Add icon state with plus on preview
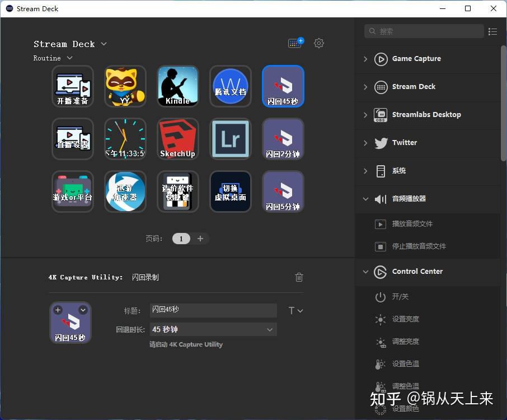 click(x=58, y=310)
